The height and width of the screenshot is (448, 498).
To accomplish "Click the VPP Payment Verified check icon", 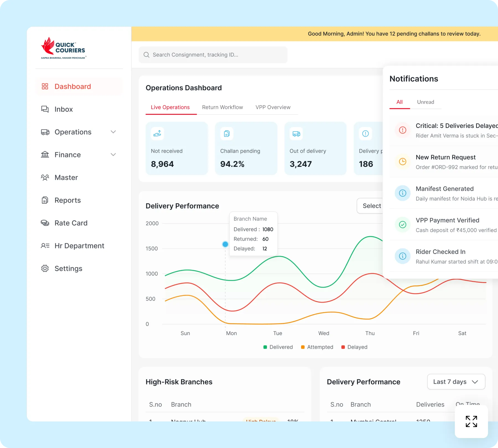I will pos(403,225).
